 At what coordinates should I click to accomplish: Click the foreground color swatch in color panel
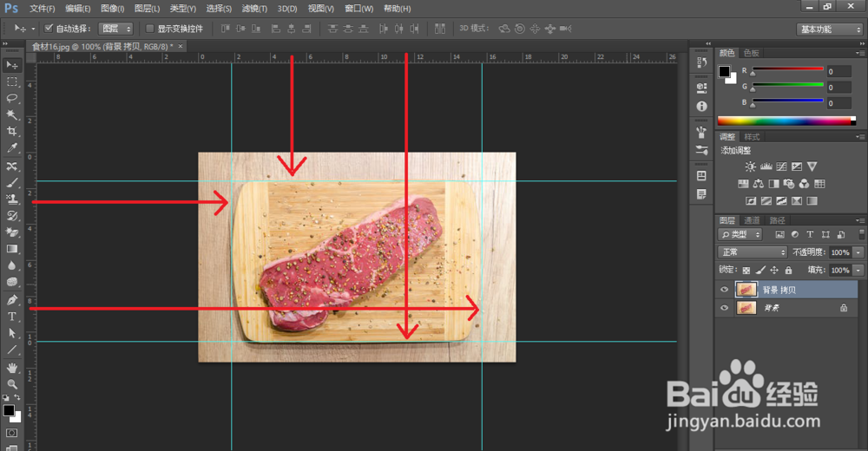[x=724, y=71]
